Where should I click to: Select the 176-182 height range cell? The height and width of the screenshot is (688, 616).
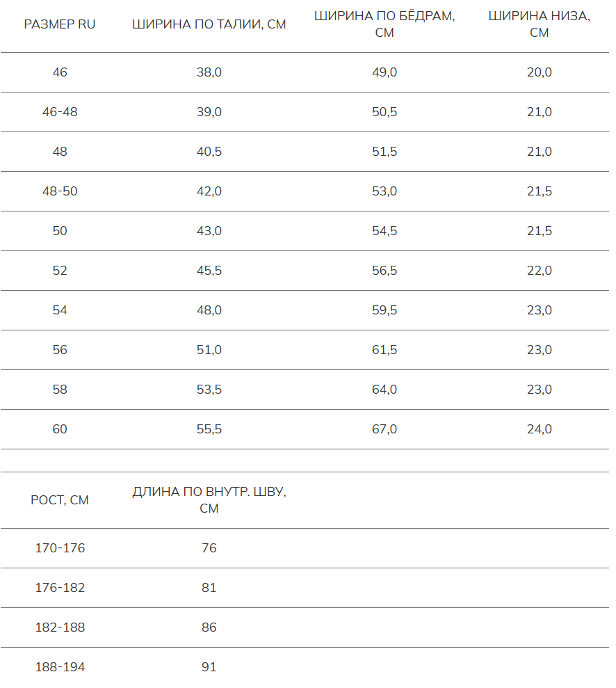point(60,588)
